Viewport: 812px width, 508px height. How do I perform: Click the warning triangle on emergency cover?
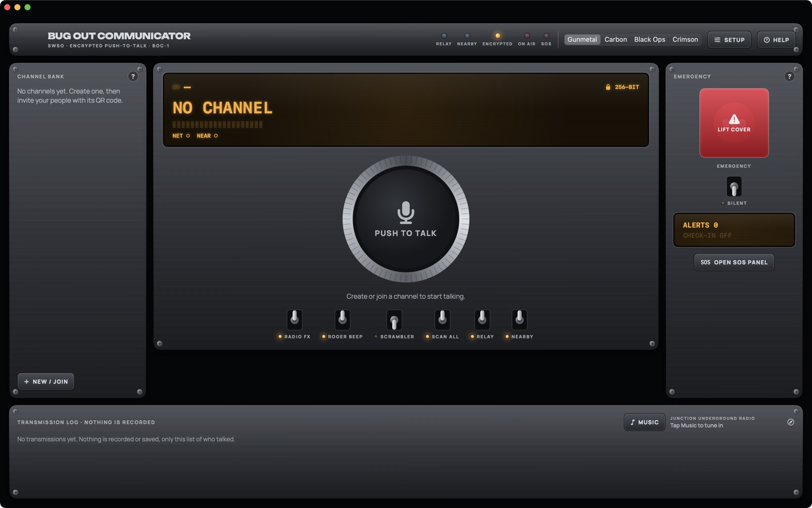point(734,119)
